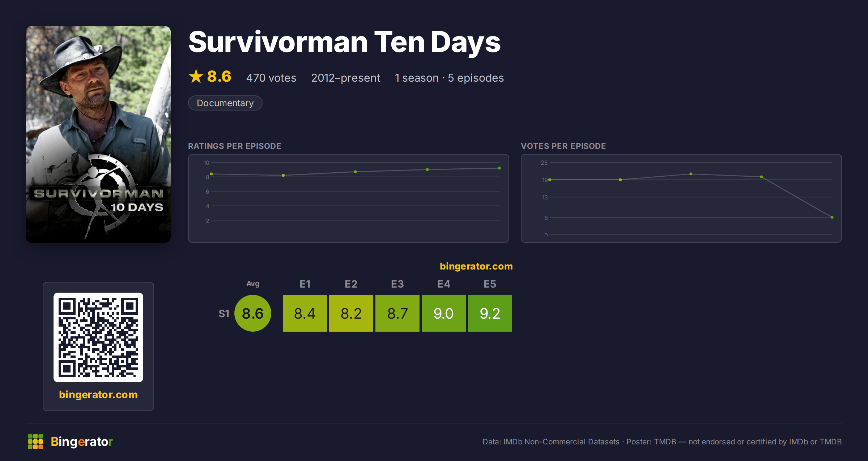Click the last point in ratings chart

pos(499,168)
